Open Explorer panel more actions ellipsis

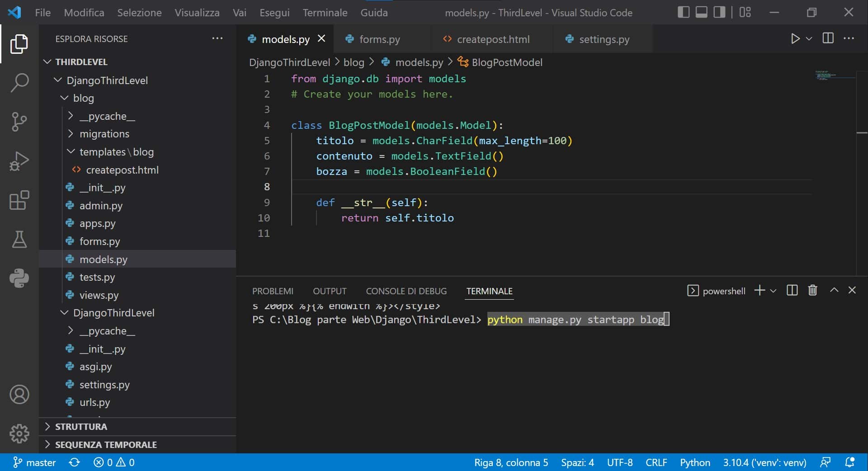[x=217, y=38]
